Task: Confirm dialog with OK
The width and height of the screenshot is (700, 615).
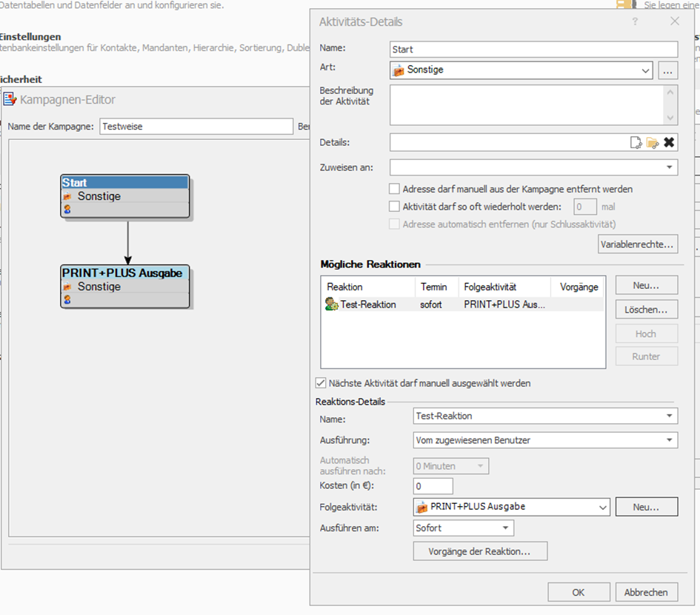Action: tap(579, 592)
